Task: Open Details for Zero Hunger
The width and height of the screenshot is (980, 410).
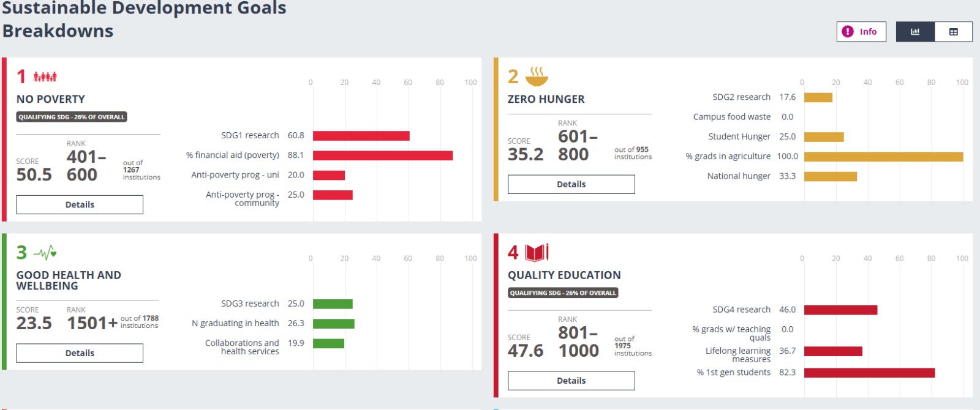Action: [571, 184]
